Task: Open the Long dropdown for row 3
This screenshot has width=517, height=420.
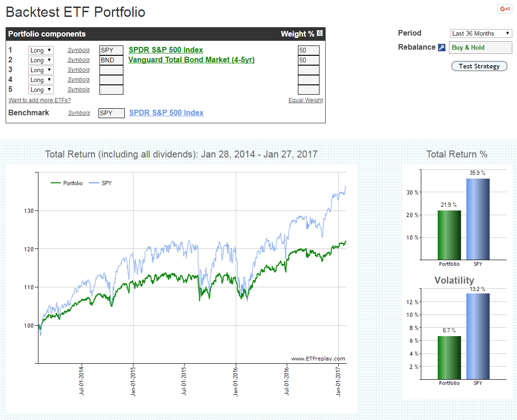Action: tap(40, 70)
